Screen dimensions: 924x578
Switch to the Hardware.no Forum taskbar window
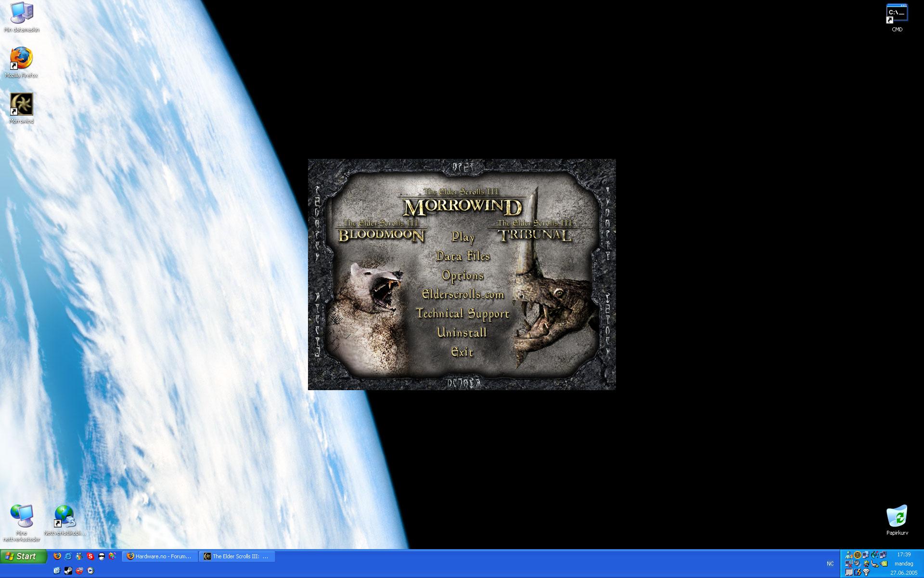[x=160, y=556]
